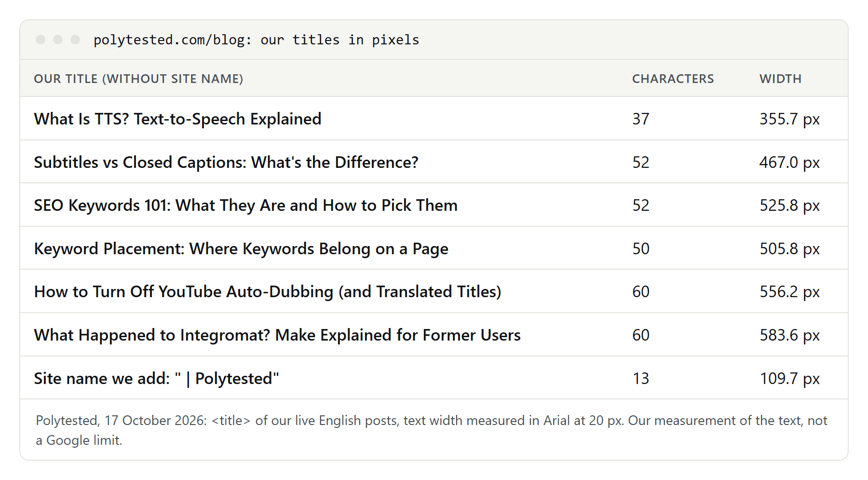This screenshot has height=480, width=868.
Task: Click the 'polytested.com/blog: our titles in pixels' heading
Action: coord(256,40)
